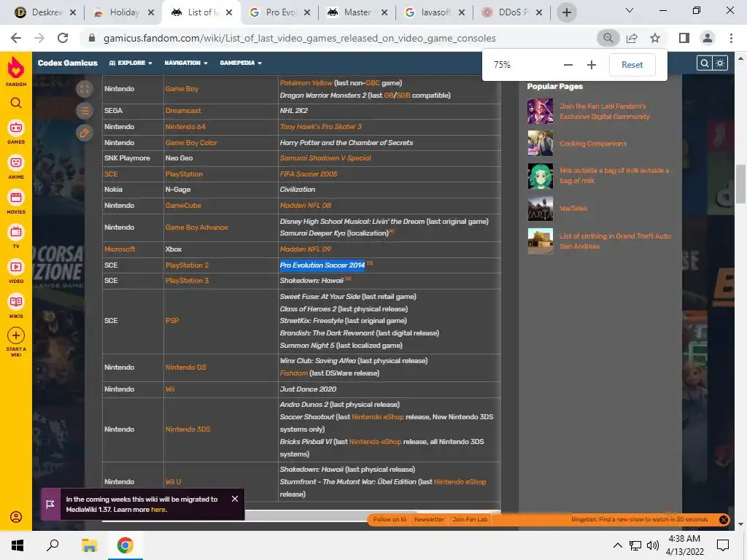Click the WarTales popular page thumbnail
This screenshot has width=747, height=560.
pos(541,209)
